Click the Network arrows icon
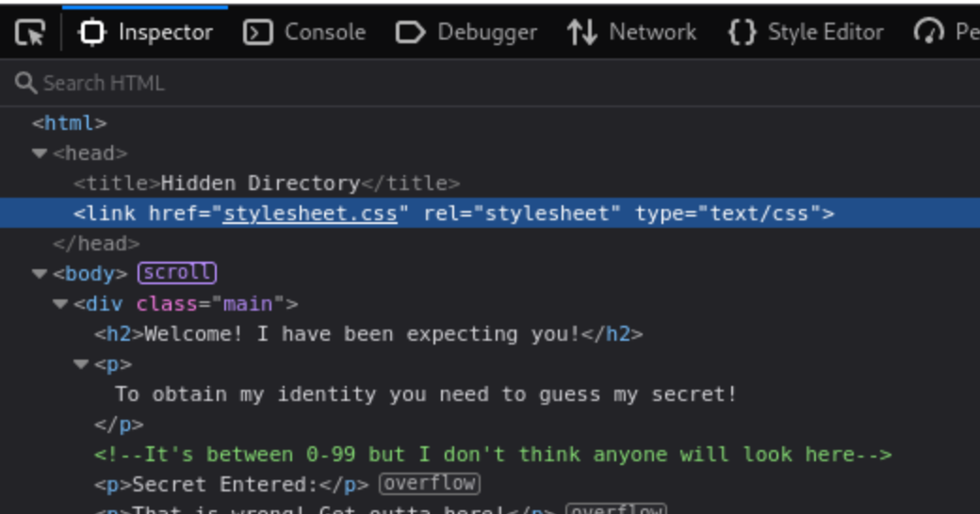 tap(582, 32)
